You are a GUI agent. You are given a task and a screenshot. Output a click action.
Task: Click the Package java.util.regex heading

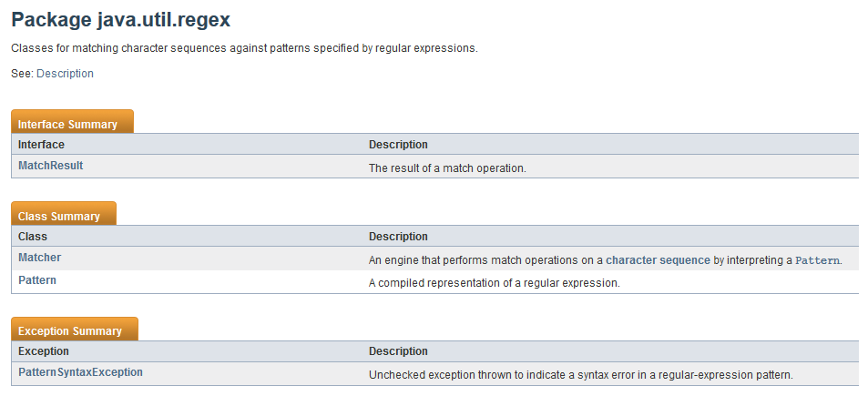point(134,19)
